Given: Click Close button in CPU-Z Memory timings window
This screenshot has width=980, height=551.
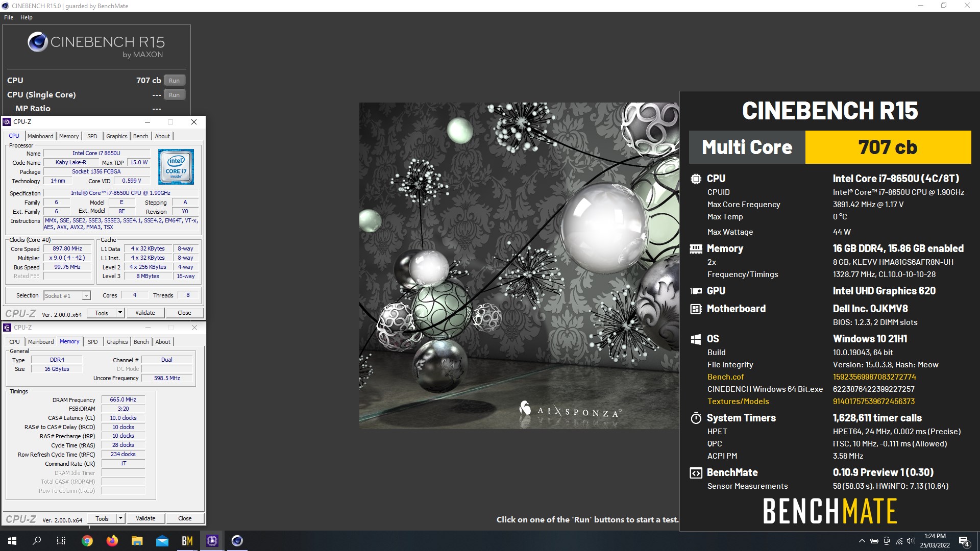Looking at the screenshot, I should click(x=185, y=518).
